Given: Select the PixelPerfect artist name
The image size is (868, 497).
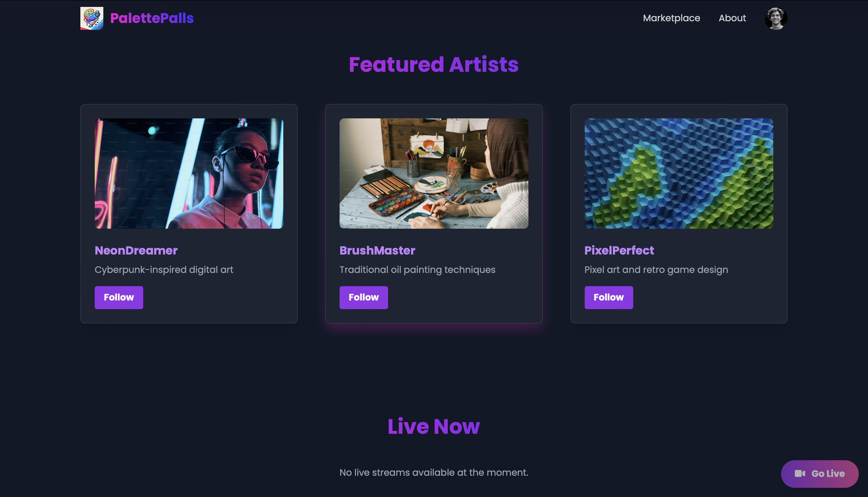Looking at the screenshot, I should click(619, 250).
